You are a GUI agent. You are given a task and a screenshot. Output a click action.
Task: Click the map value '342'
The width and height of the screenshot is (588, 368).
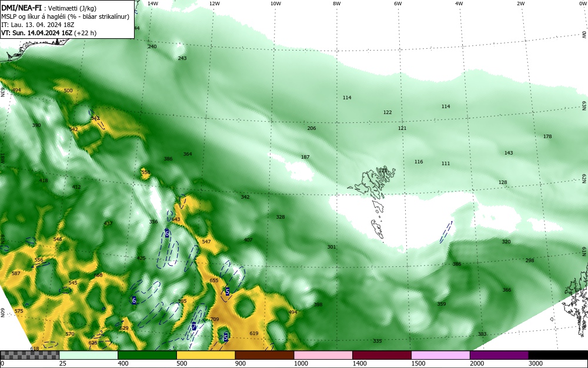[245, 197]
